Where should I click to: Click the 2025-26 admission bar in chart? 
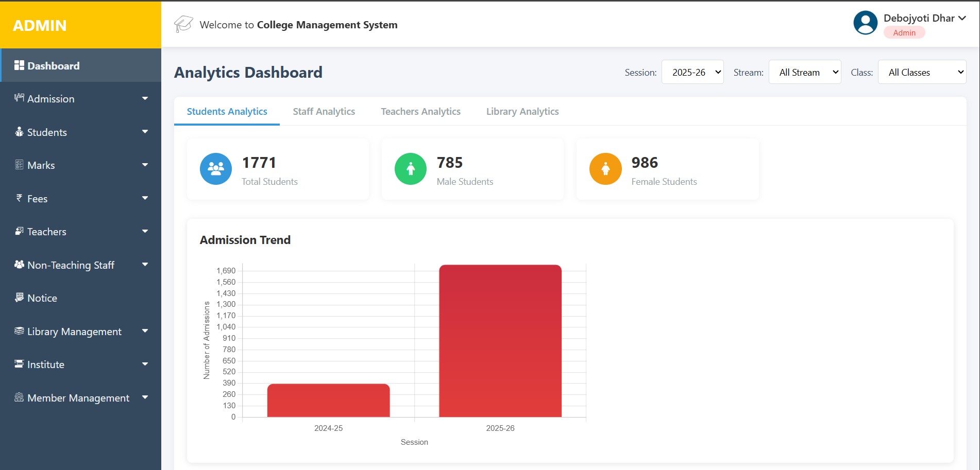tap(500, 341)
